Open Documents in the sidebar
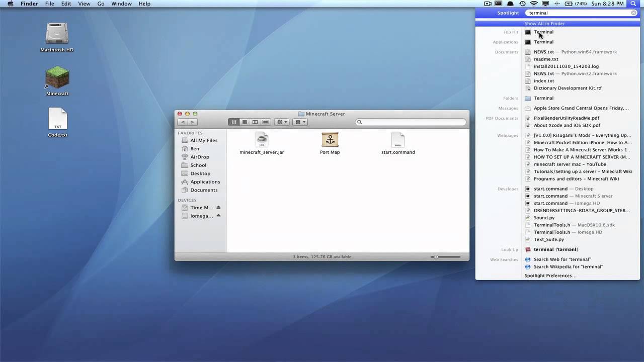This screenshot has width=644, height=362. [204, 190]
